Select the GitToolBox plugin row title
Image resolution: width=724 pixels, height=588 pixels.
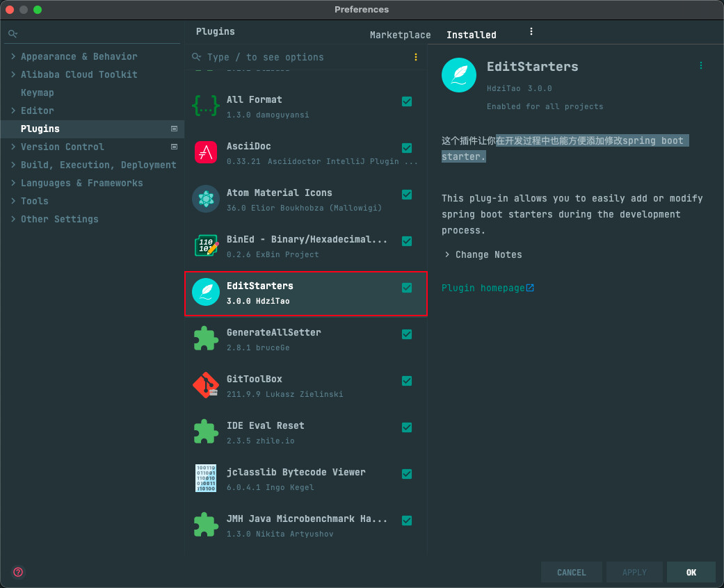click(255, 379)
